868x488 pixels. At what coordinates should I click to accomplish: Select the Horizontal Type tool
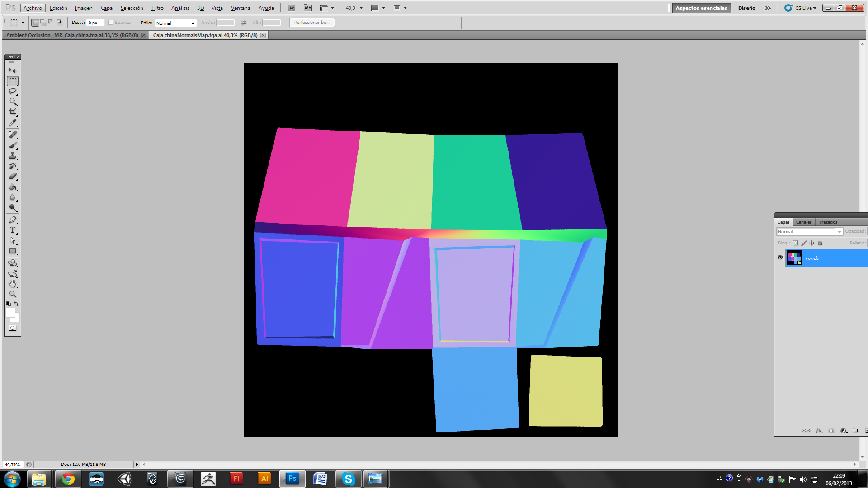pos(13,230)
